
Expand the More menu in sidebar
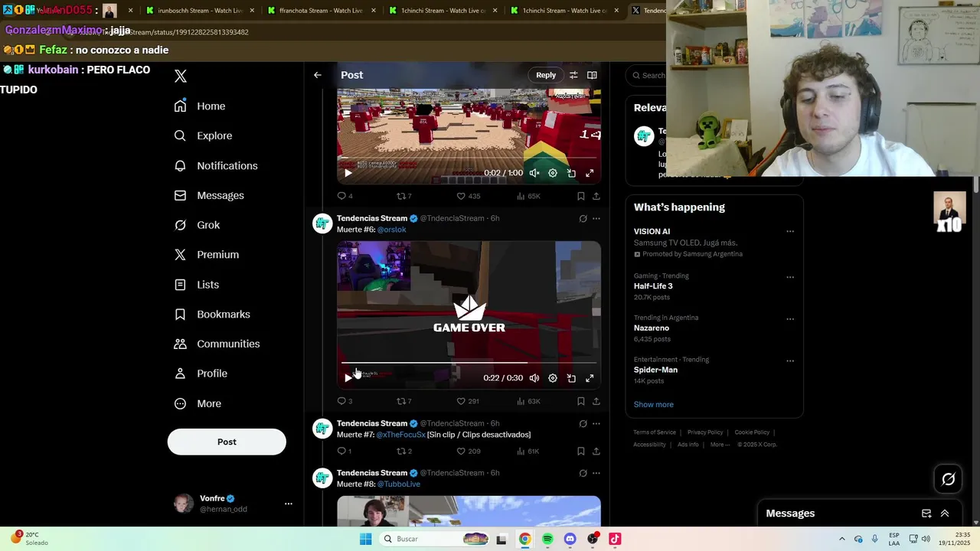click(198, 403)
